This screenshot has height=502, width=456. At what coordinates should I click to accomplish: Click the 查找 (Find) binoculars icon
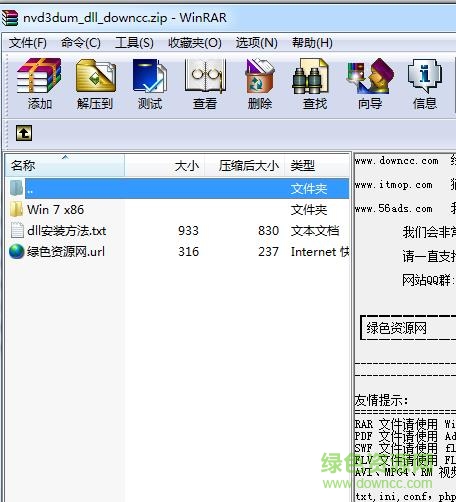(310, 76)
